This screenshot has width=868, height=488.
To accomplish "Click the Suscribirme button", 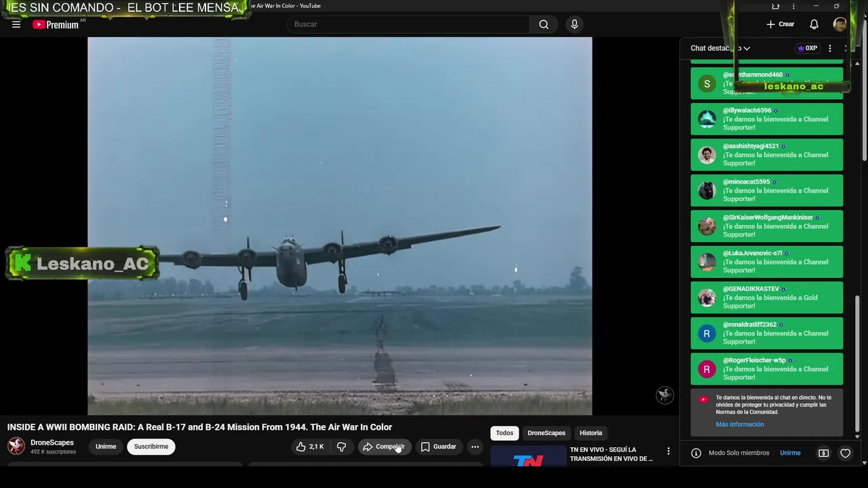I will pyautogui.click(x=151, y=447).
